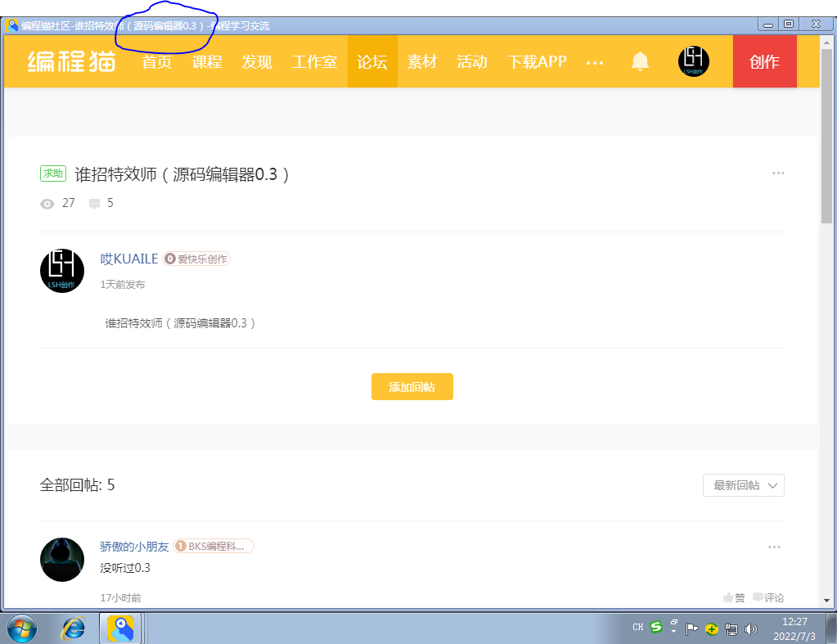The height and width of the screenshot is (644, 837).
Task: Click the 求助 tag label
Action: tap(53, 173)
